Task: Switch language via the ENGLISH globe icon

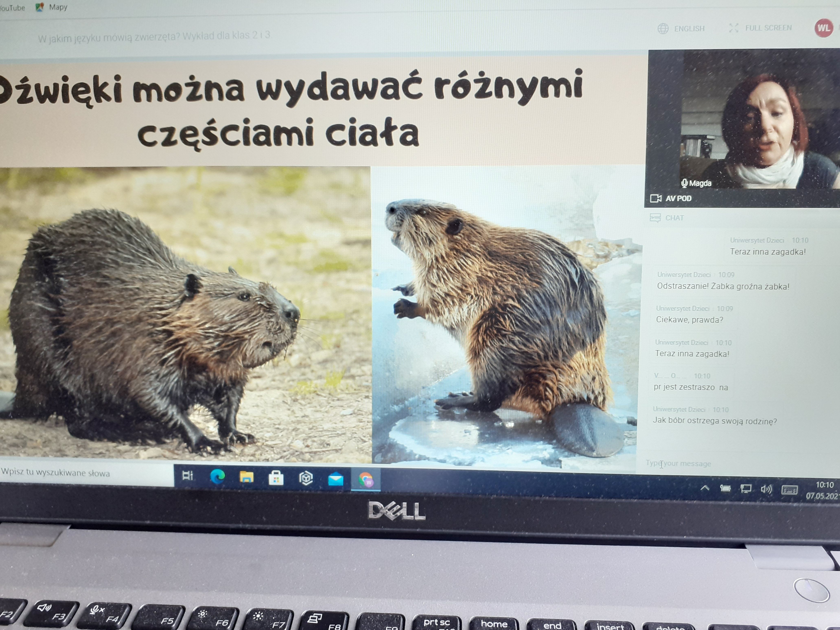Action: click(663, 28)
